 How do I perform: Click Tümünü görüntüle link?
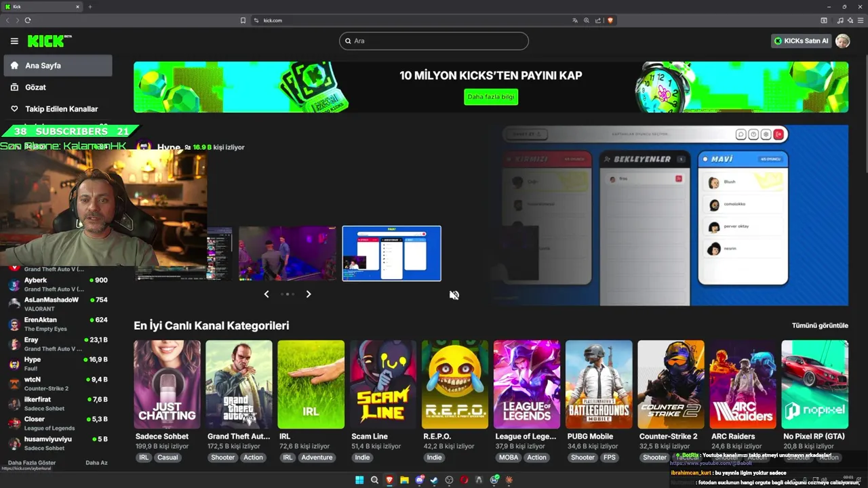[x=820, y=325]
